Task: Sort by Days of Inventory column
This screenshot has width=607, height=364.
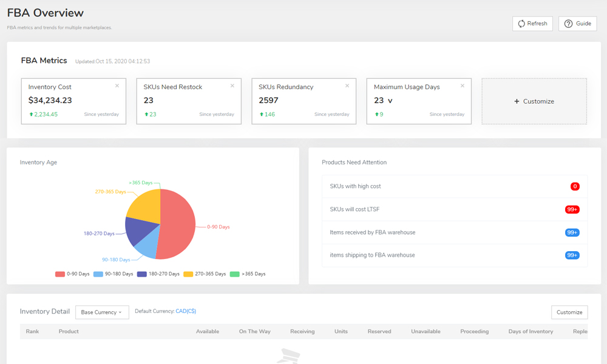Action: [x=531, y=332]
